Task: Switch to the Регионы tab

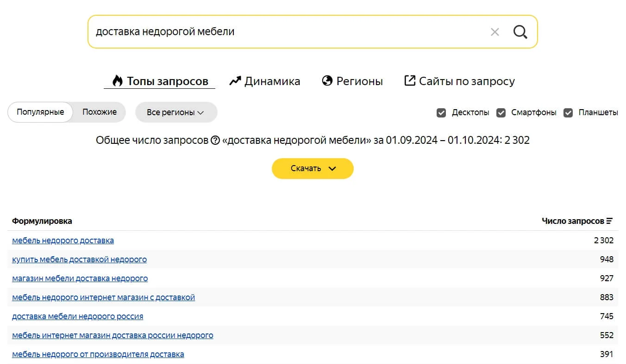Action: (x=352, y=81)
